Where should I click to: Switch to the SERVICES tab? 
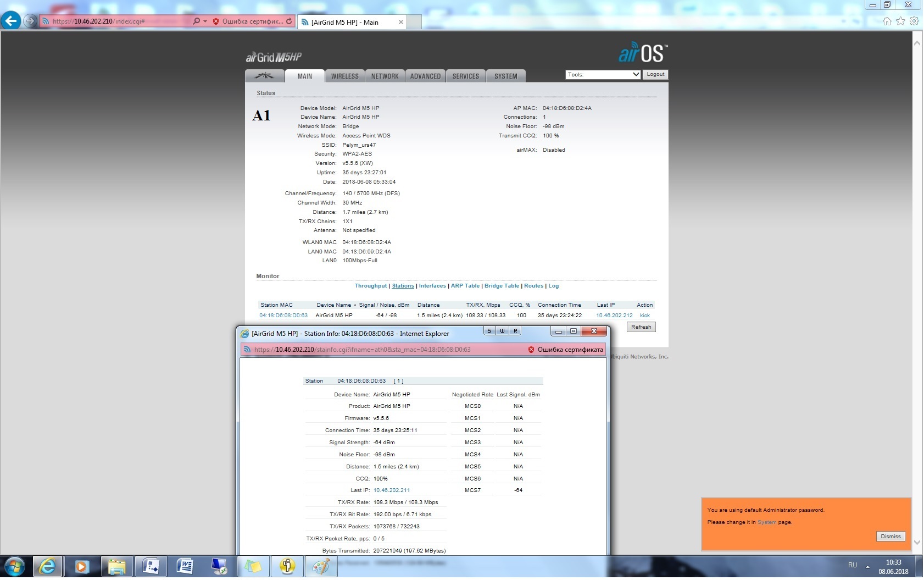tap(466, 76)
